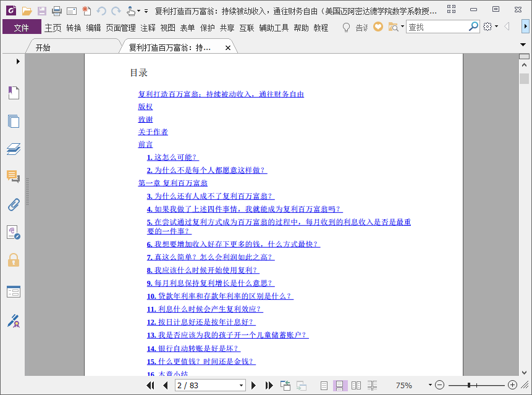Viewport: 532px width, 395px height.
Task: Select the Hand tool icon
Action: click(x=131, y=11)
